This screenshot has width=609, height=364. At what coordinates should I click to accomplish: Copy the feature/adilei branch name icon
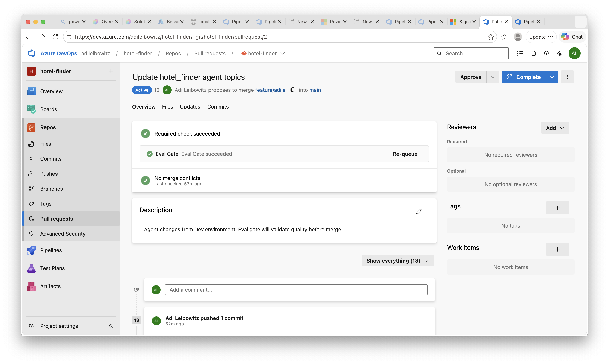292,90
